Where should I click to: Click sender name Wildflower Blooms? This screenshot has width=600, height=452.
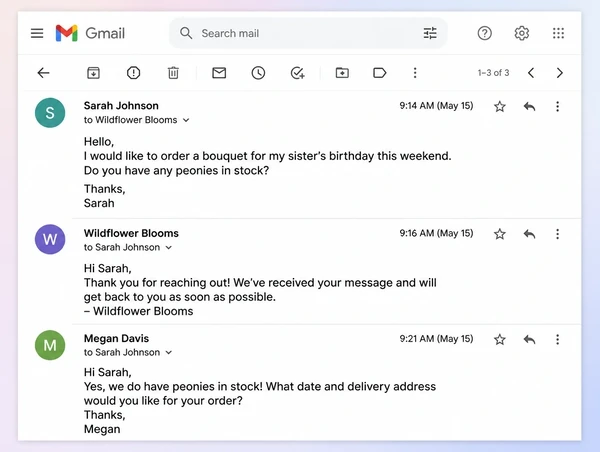[131, 233]
